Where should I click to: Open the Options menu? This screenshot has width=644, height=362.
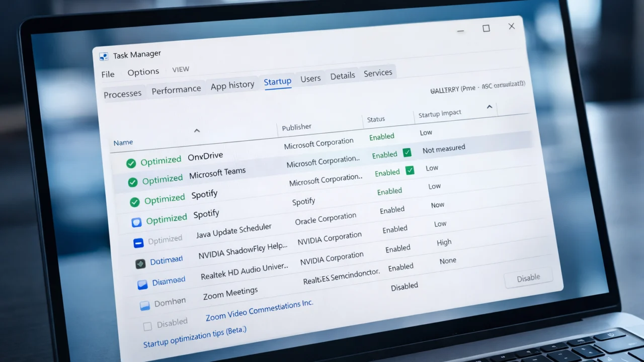143,72
